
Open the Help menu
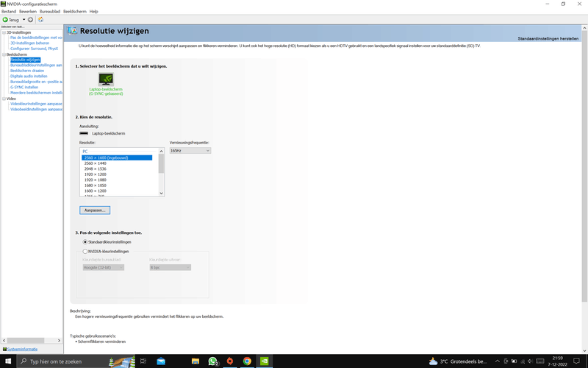94,11
